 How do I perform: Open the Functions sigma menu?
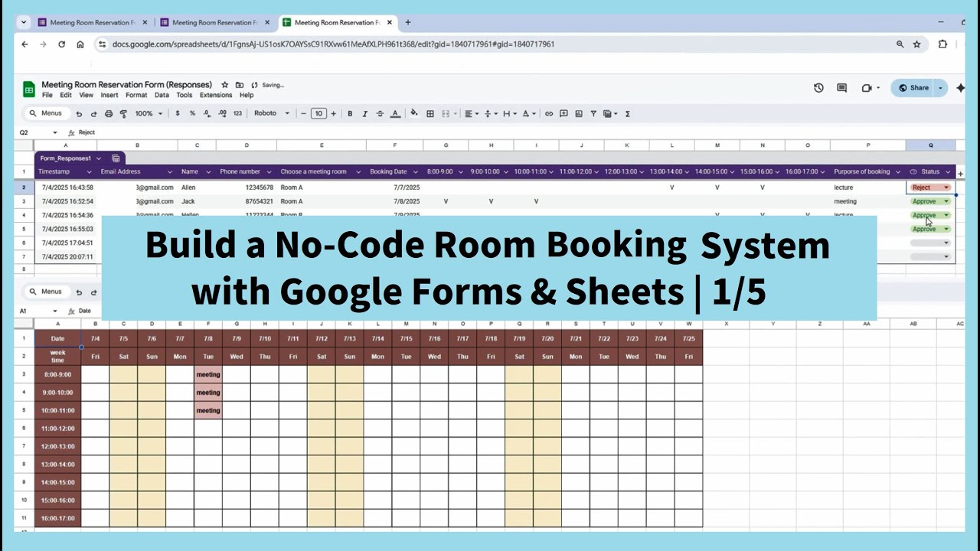coord(628,113)
